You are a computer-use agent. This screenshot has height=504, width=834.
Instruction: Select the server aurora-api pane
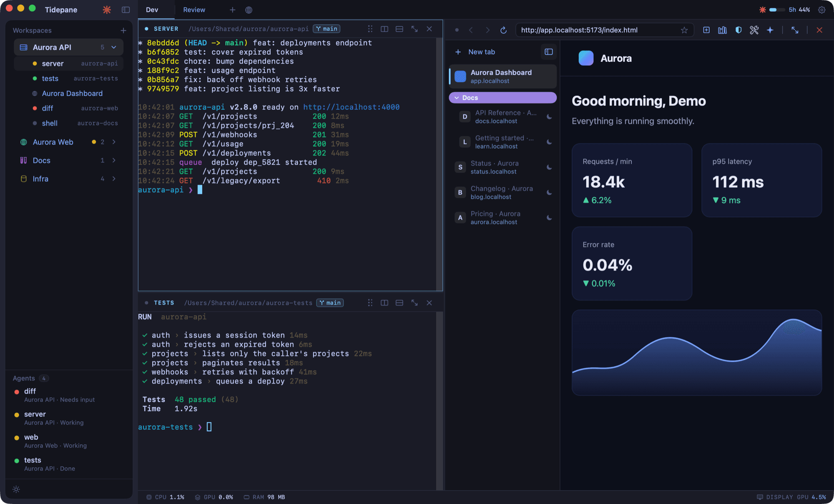coord(69,63)
